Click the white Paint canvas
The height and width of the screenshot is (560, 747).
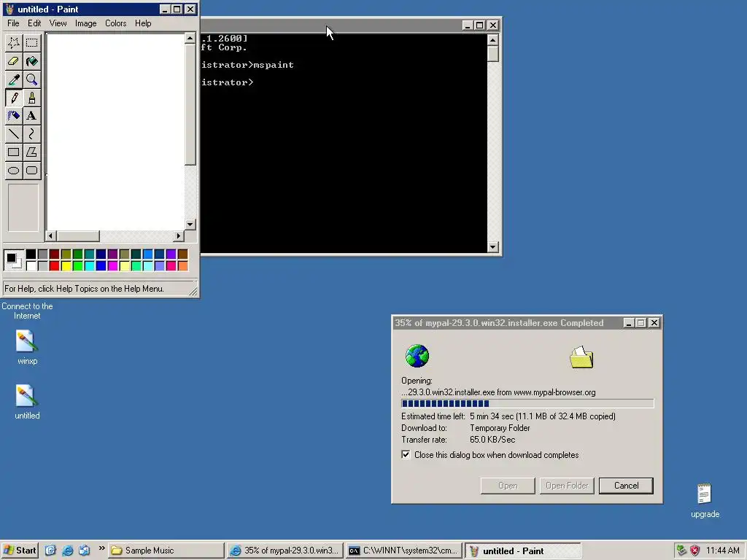pyautogui.click(x=116, y=131)
